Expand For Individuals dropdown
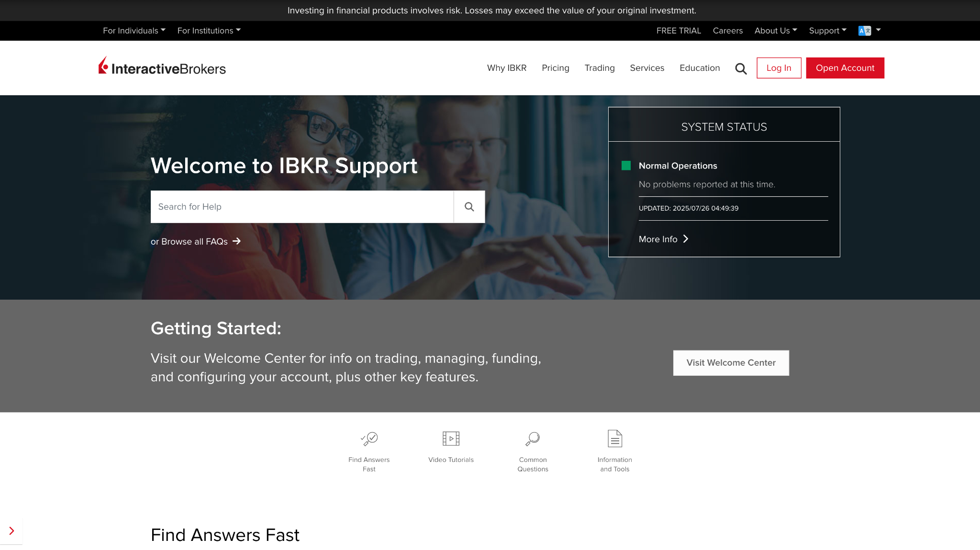Image resolution: width=980 pixels, height=550 pixels. click(134, 31)
